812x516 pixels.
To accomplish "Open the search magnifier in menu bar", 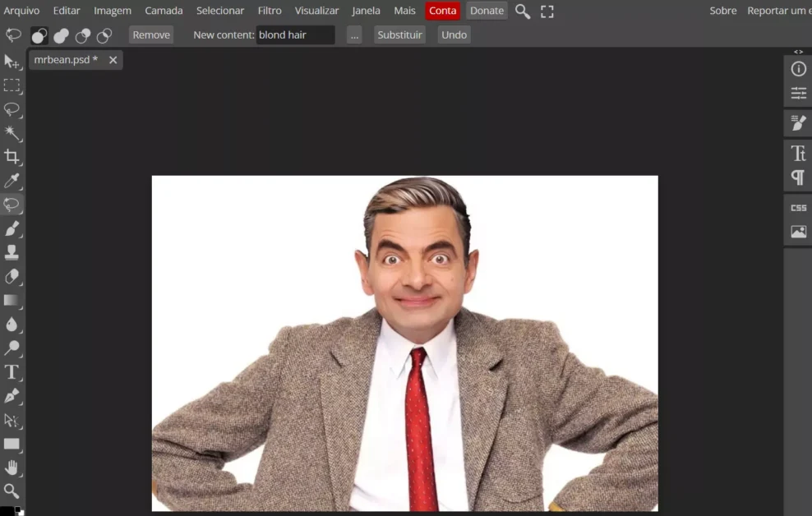I will tap(523, 11).
